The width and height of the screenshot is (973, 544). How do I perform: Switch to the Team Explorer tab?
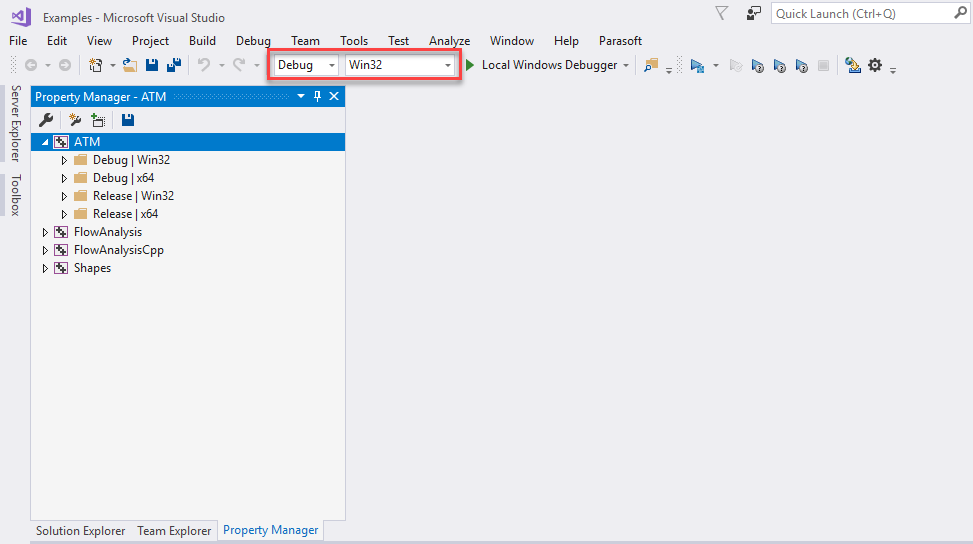[174, 531]
